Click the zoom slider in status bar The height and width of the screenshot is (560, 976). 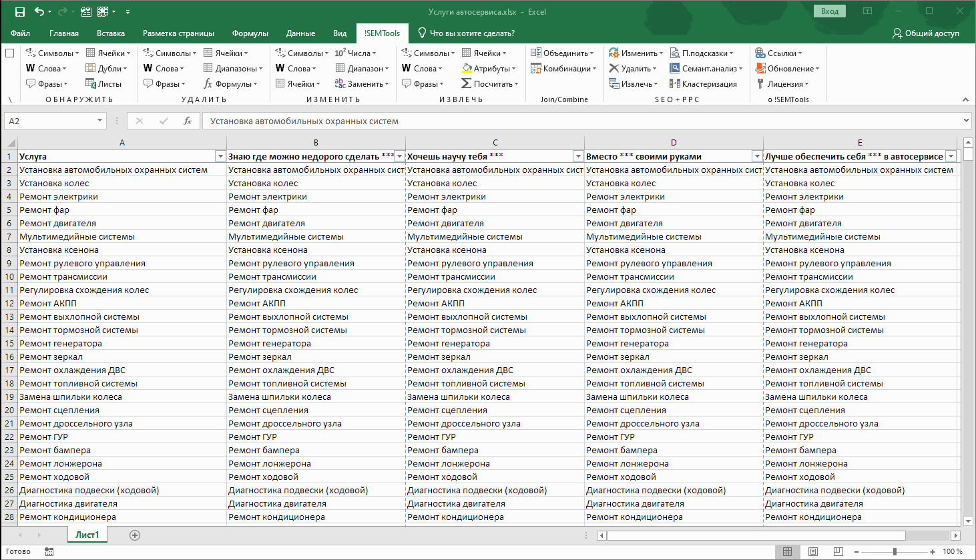[895, 552]
